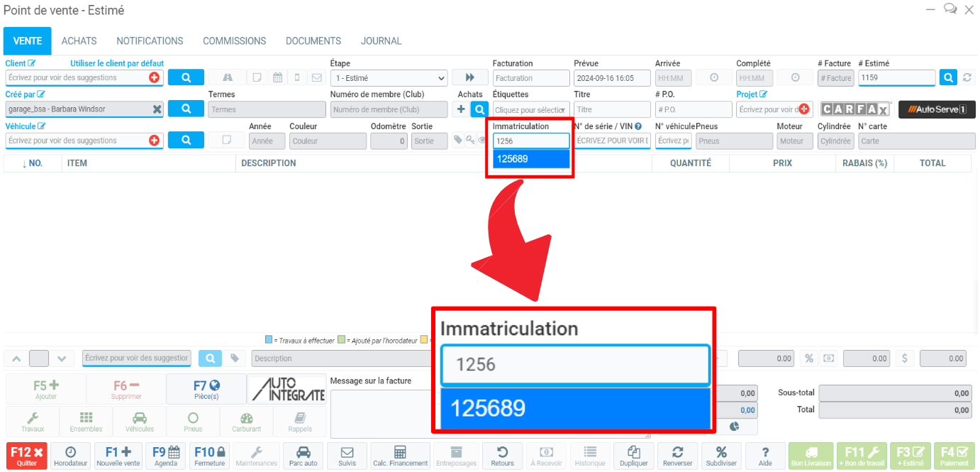The height and width of the screenshot is (472, 980).
Task: Open the NOTIFICATIONS tab
Action: pyautogui.click(x=150, y=41)
